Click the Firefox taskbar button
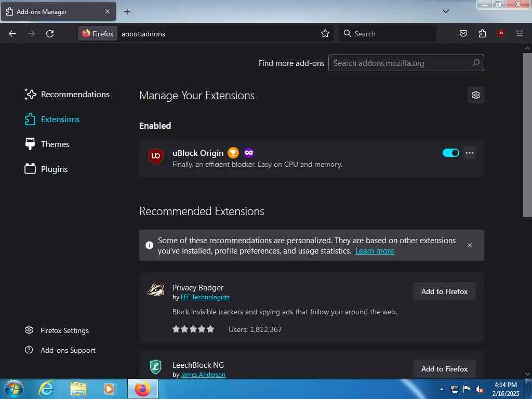The width and height of the screenshot is (532, 399). (x=143, y=389)
